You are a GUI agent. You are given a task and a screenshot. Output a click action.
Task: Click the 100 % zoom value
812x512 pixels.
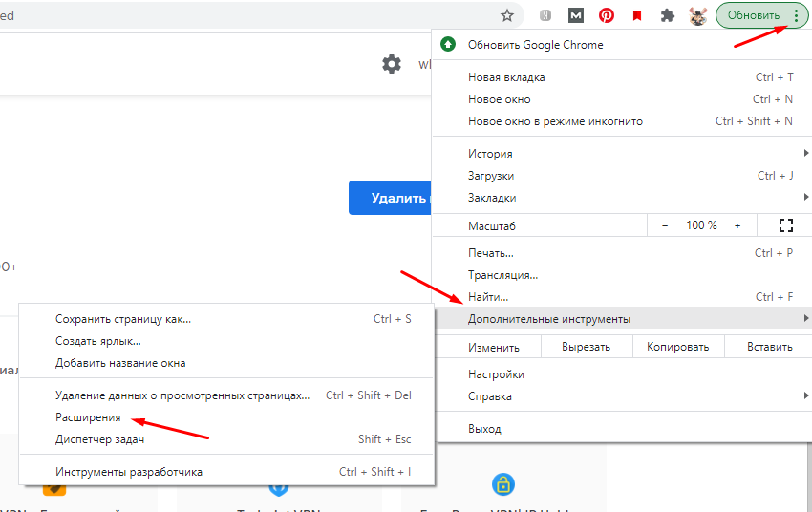click(701, 225)
